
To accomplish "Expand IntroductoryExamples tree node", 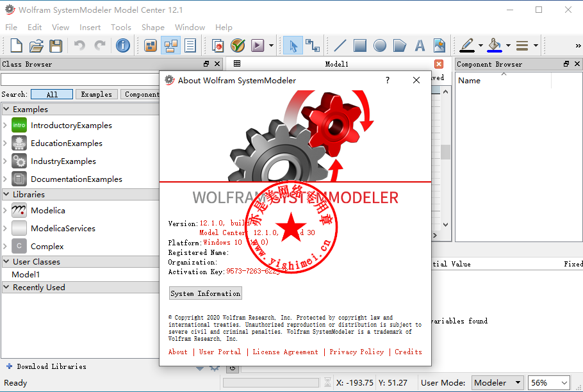I will pos(5,125).
